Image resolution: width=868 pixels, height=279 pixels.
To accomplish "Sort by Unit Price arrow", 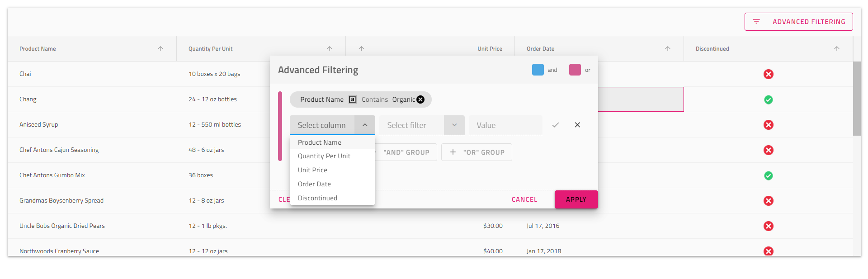I will coord(361,49).
